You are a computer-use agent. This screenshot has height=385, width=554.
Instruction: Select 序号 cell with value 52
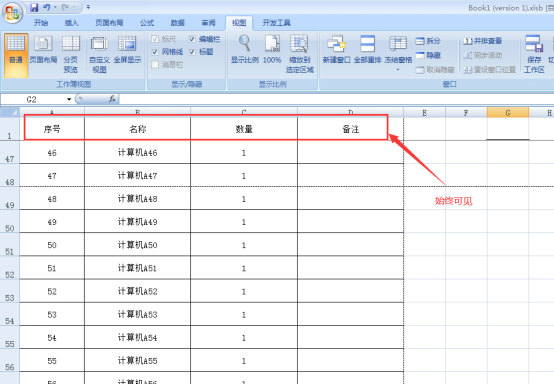coord(52,291)
